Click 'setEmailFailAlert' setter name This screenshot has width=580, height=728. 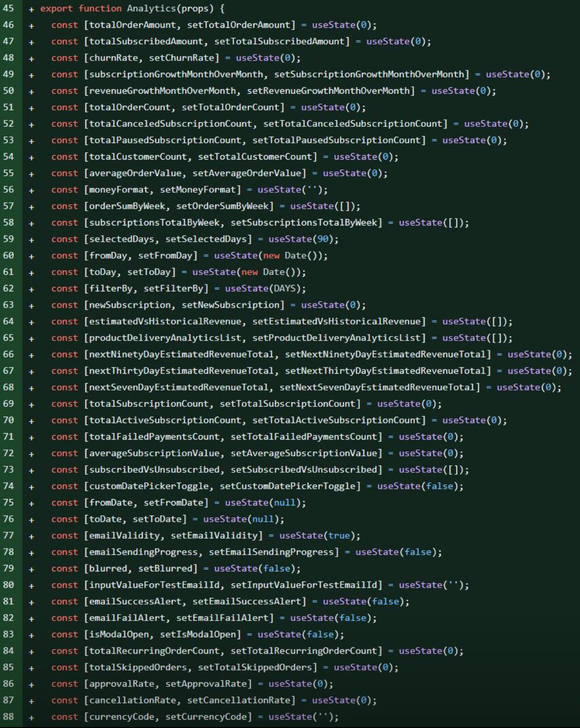tap(222, 617)
